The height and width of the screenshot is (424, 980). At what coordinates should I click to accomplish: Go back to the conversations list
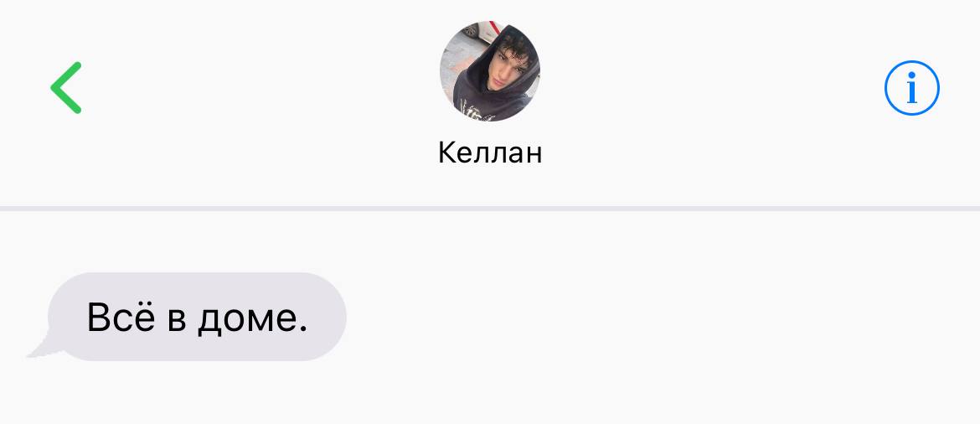tap(66, 87)
